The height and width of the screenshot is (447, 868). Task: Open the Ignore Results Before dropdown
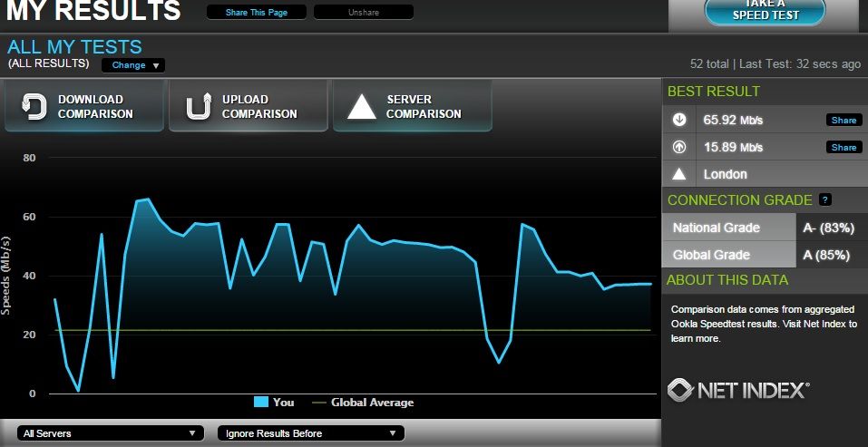click(x=310, y=433)
